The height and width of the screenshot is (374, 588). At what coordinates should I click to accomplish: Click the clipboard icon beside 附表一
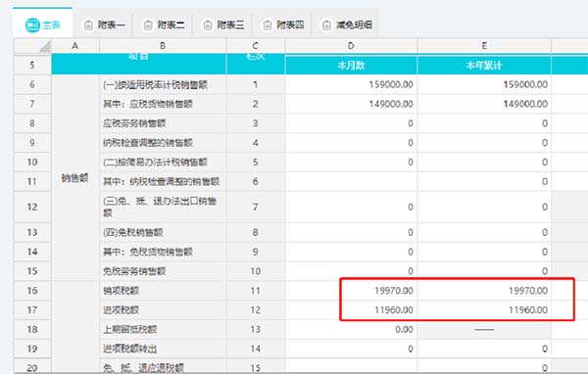88,25
